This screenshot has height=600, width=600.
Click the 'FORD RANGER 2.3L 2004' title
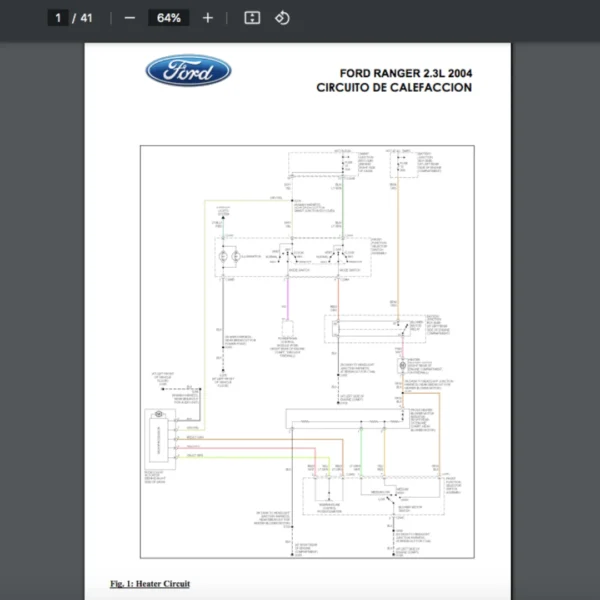[x=405, y=73]
